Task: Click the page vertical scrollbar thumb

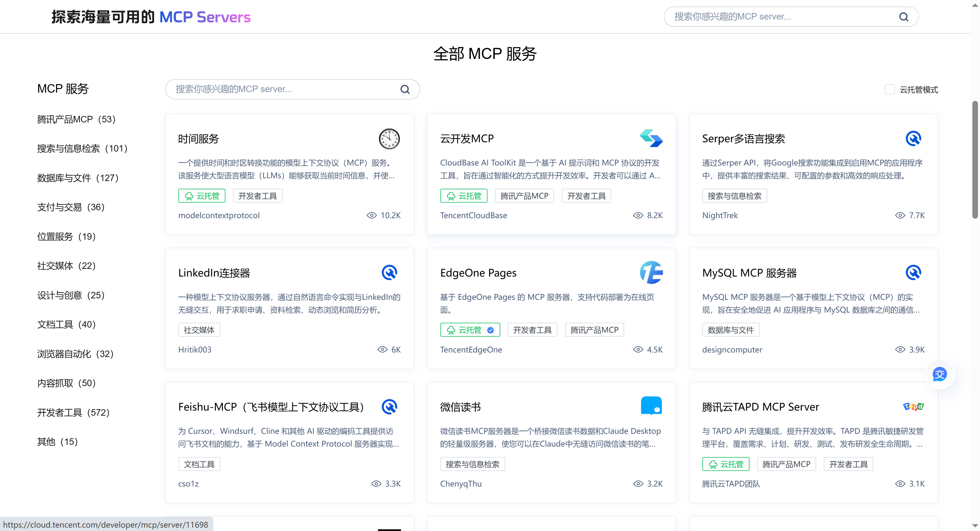Action: (x=975, y=160)
